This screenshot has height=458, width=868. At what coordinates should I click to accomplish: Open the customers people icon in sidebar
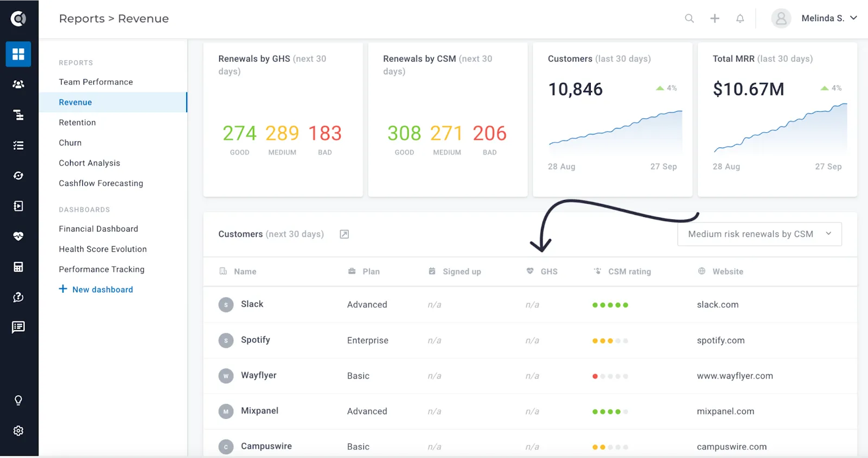click(18, 85)
